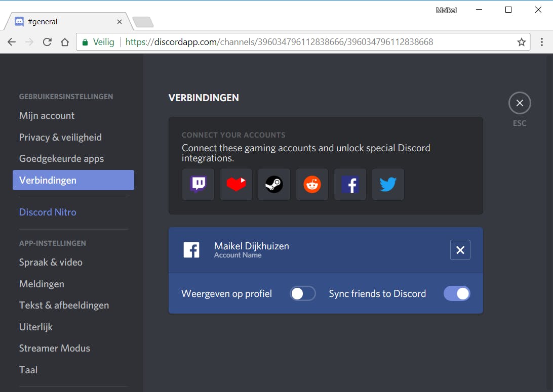Image resolution: width=553 pixels, height=392 pixels.
Task: Open a new browser tab
Action: click(143, 22)
